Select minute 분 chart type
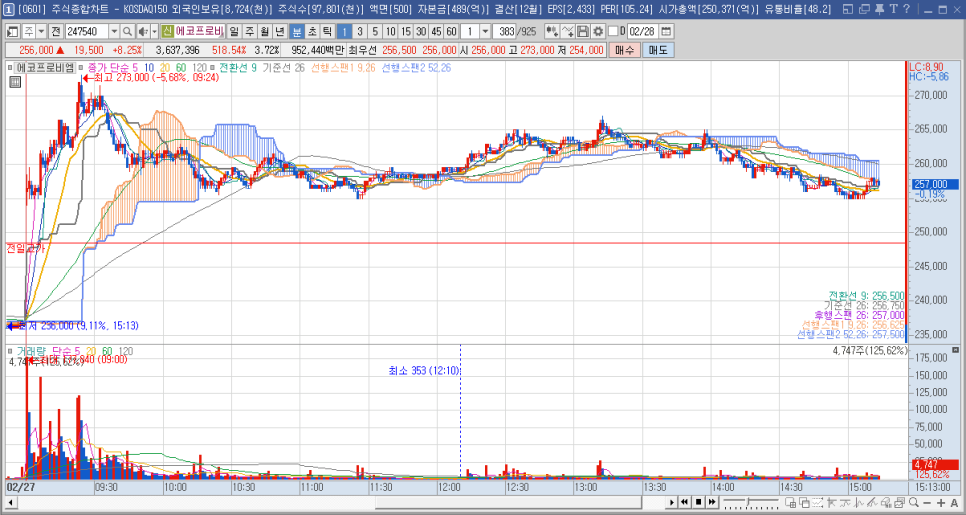 297,31
